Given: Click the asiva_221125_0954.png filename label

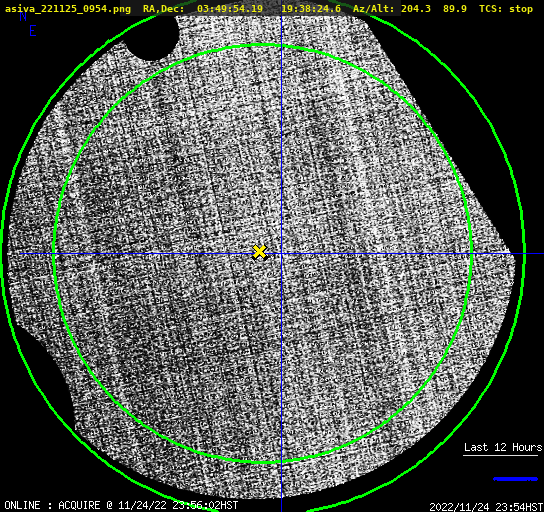Looking at the screenshot, I should click(x=68, y=9).
